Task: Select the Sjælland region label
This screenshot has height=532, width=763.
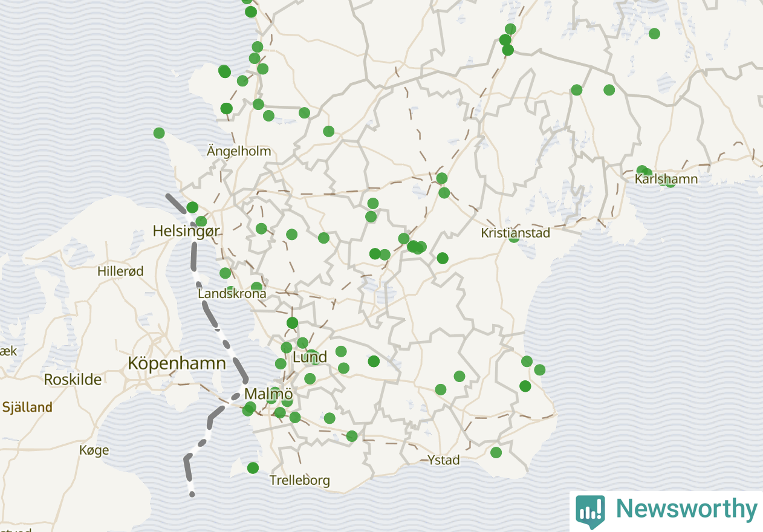Action: pyautogui.click(x=27, y=407)
